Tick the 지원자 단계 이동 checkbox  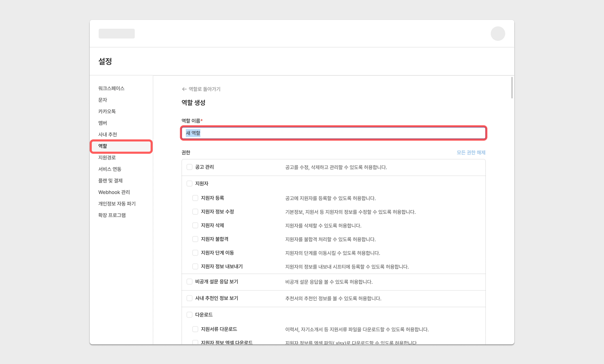pos(195,253)
